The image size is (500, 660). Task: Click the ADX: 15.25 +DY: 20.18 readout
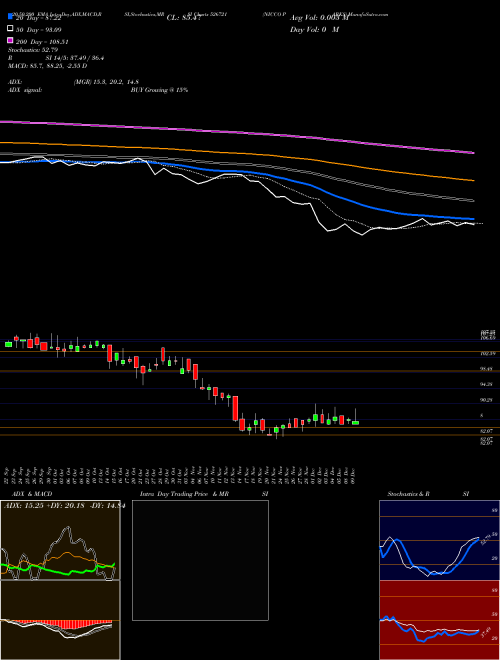pos(64,506)
